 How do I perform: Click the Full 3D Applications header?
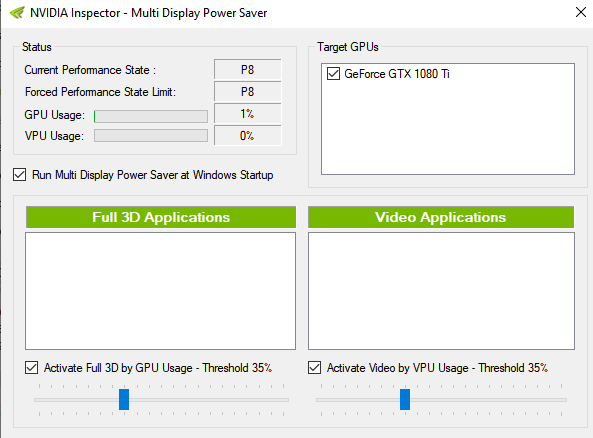[161, 217]
